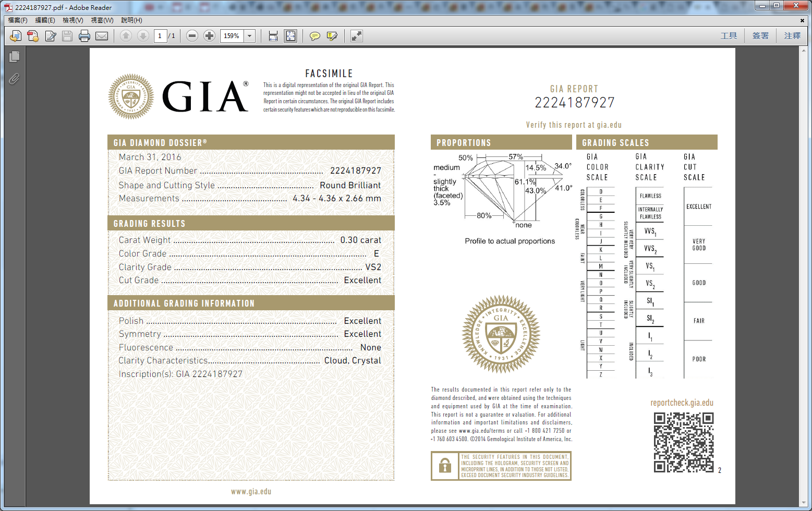
Task: Click the Print file icon
Action: [x=84, y=36]
